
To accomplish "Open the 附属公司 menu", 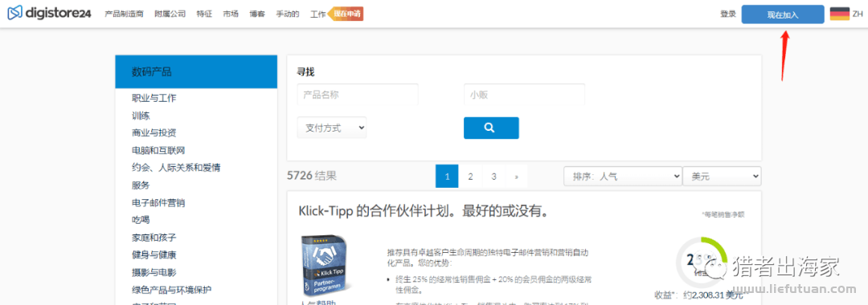I will click(170, 14).
